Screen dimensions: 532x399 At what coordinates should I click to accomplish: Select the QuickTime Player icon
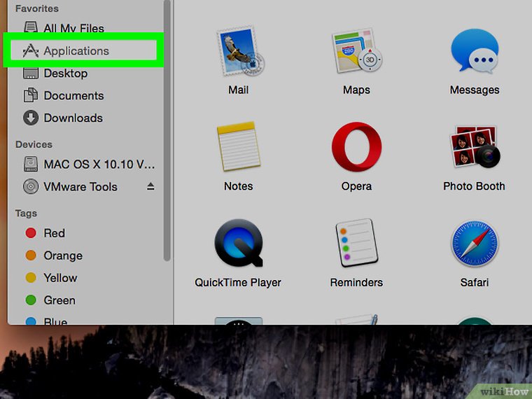238,244
